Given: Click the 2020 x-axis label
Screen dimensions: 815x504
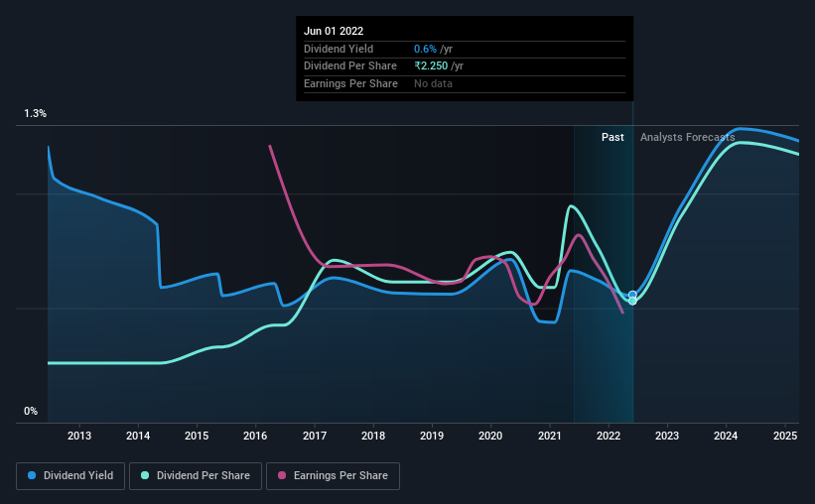Looking at the screenshot, I should coord(490,436).
